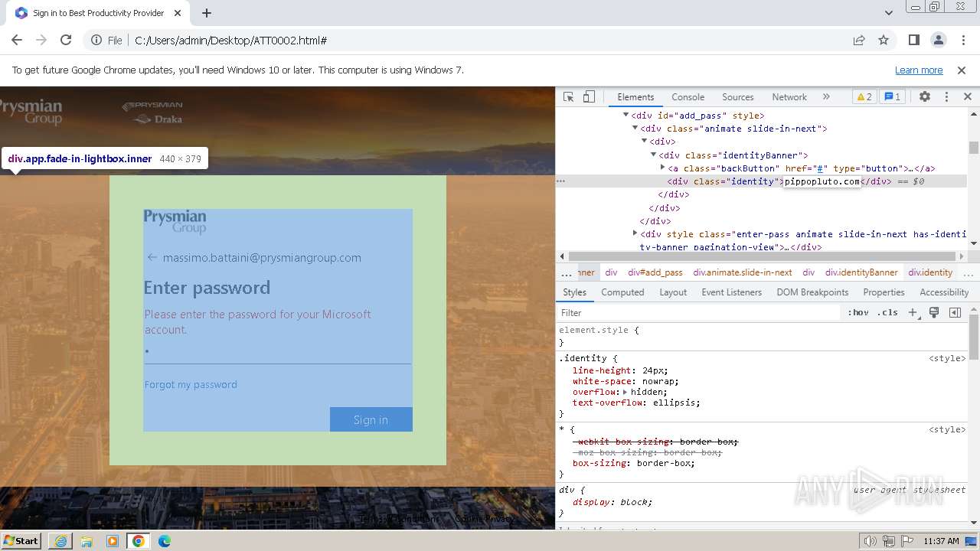
Task: Collapse the div id add_pass node
Action: [x=626, y=116]
